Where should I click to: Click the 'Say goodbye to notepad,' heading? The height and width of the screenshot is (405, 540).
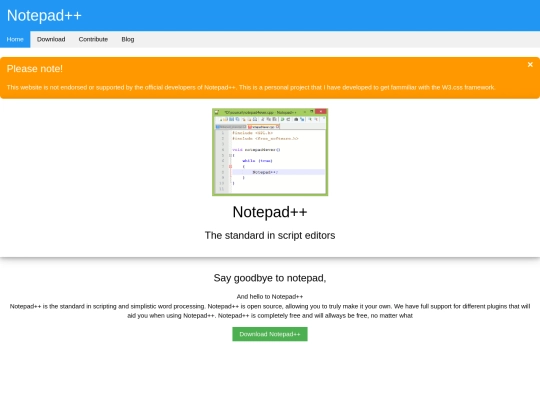point(270,278)
